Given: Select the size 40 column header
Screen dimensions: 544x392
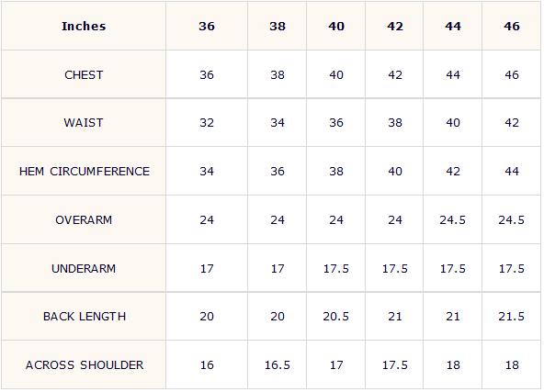Looking at the screenshot, I should (x=336, y=27).
